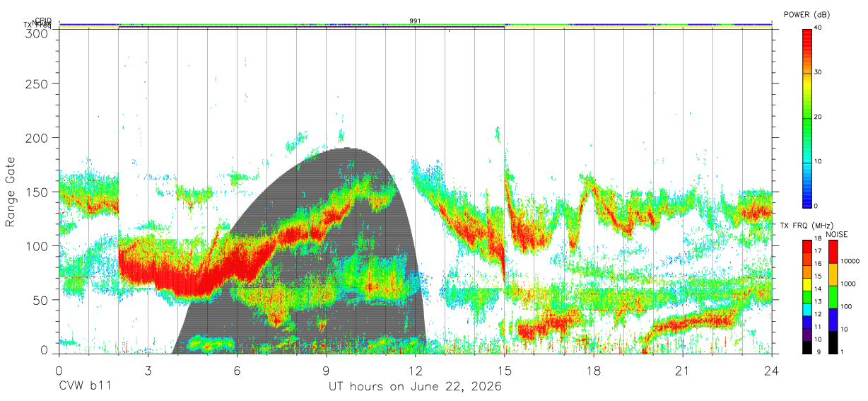Click the noise scale value '1000'

[x=849, y=284]
